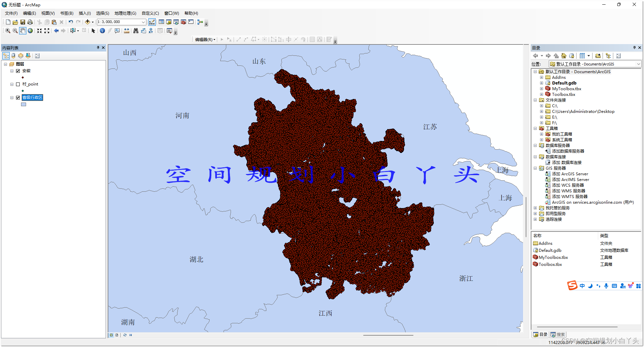Select the Zoom Out tool
The height and width of the screenshot is (347, 644).
tap(15, 31)
